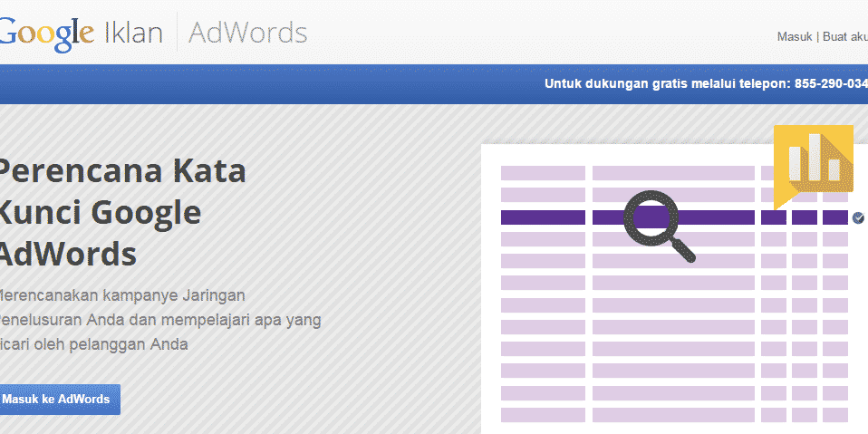Click the highlighted dark purple table row
The height and width of the screenshot is (434, 868).
674,217
